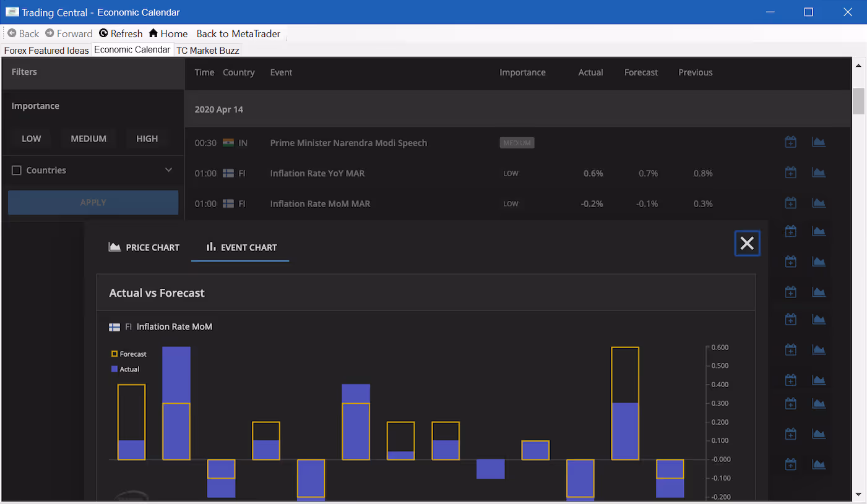867x504 pixels.
Task: Open the Forecast legend entry on the chart
Action: pos(128,353)
